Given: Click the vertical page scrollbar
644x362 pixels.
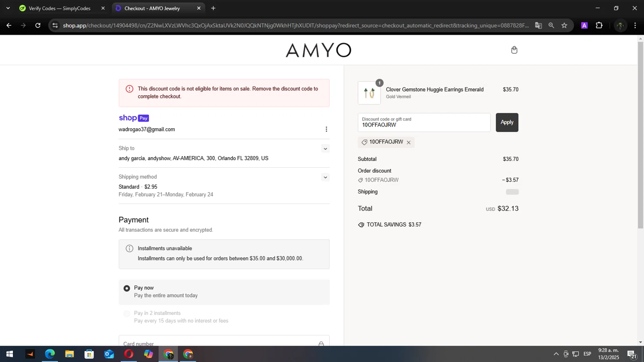Looking at the screenshot, I should (640, 135).
